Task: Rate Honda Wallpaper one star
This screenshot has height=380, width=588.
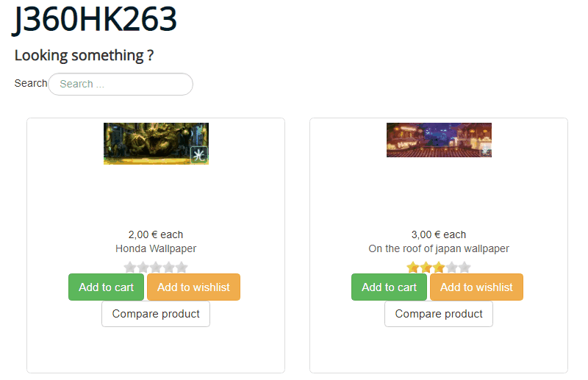Action: tap(130, 267)
